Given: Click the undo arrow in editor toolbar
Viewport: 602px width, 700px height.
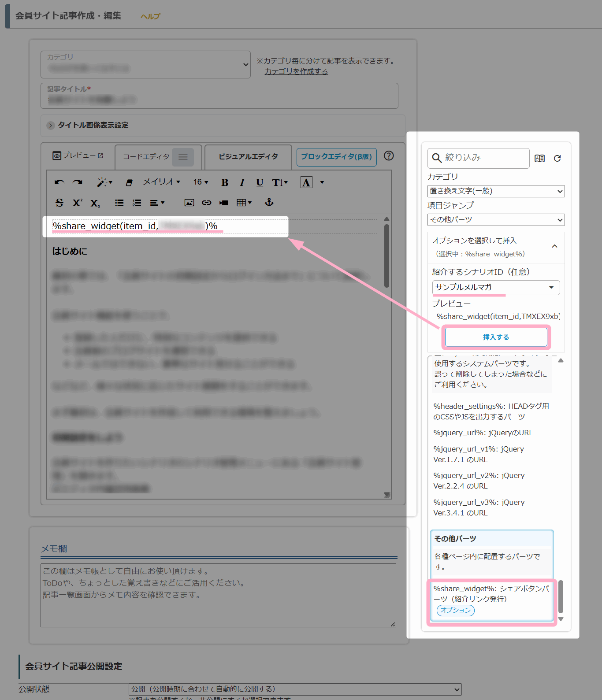Looking at the screenshot, I should (x=59, y=182).
